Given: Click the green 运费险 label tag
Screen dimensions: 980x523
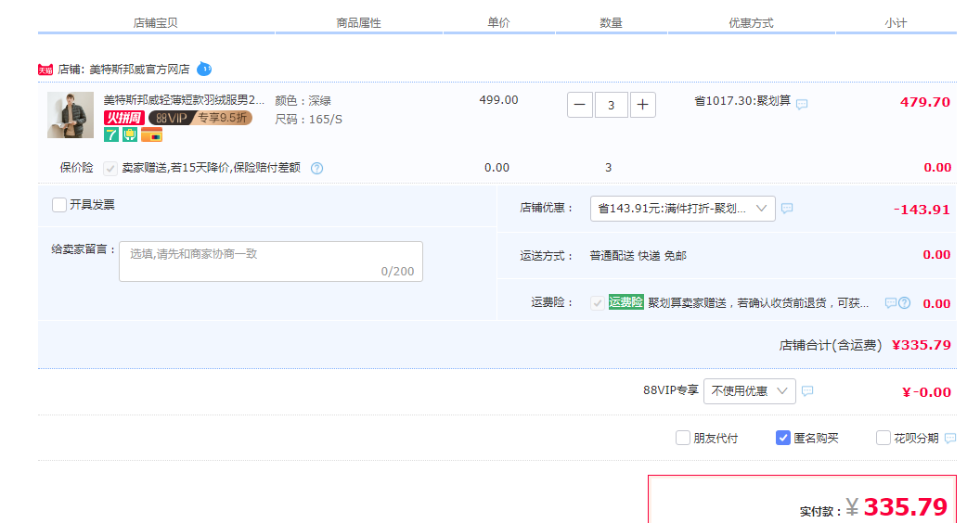Looking at the screenshot, I should (x=626, y=302).
